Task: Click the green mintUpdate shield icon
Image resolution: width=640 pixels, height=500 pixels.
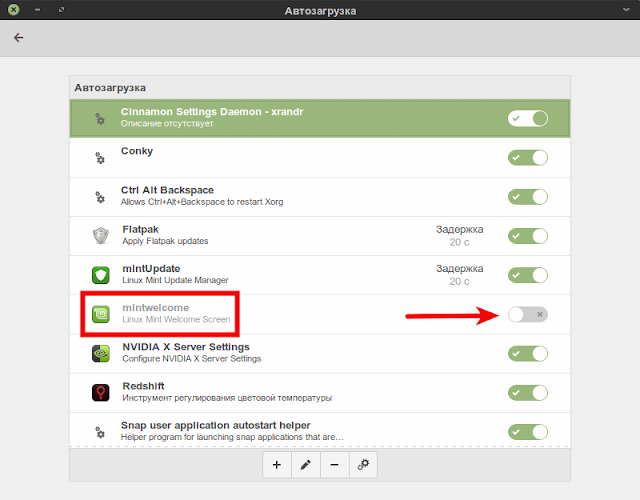Action: point(100,275)
